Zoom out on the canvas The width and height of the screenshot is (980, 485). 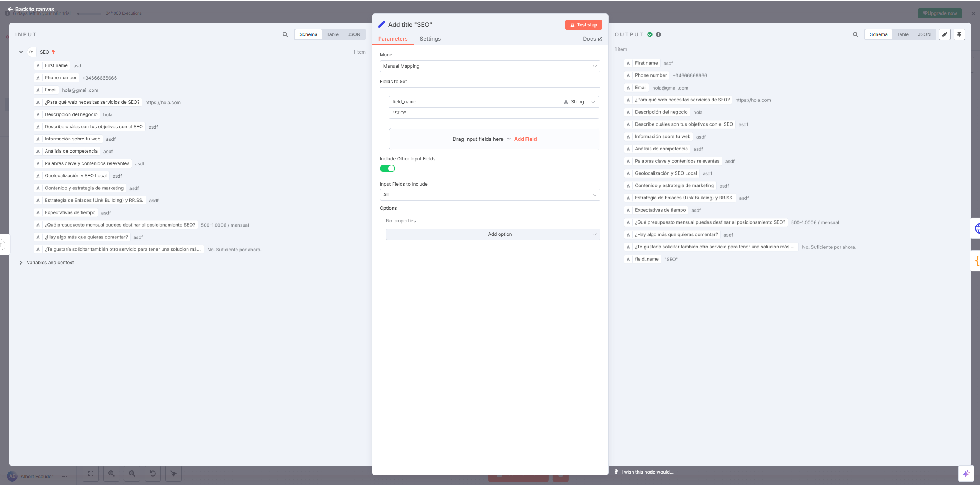132,474
